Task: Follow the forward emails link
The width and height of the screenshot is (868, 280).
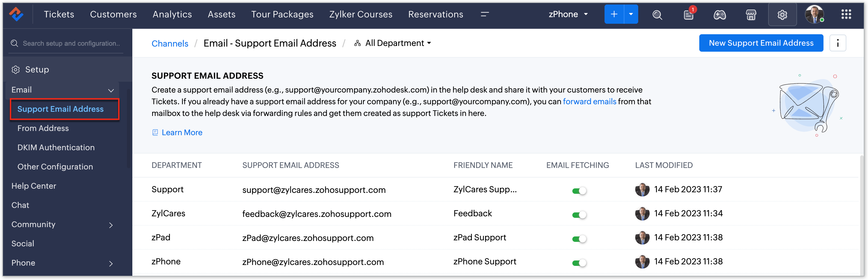Action: click(589, 102)
